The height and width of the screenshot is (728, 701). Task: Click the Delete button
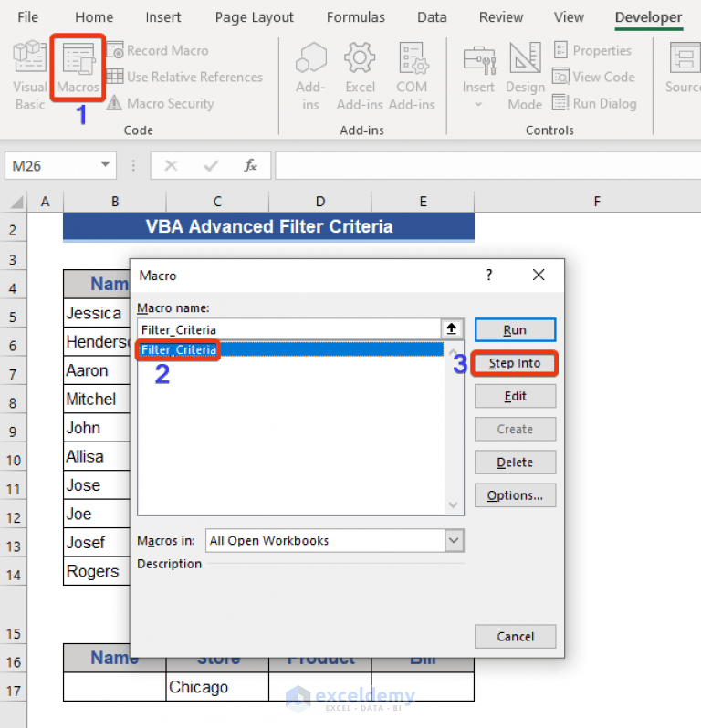point(515,462)
